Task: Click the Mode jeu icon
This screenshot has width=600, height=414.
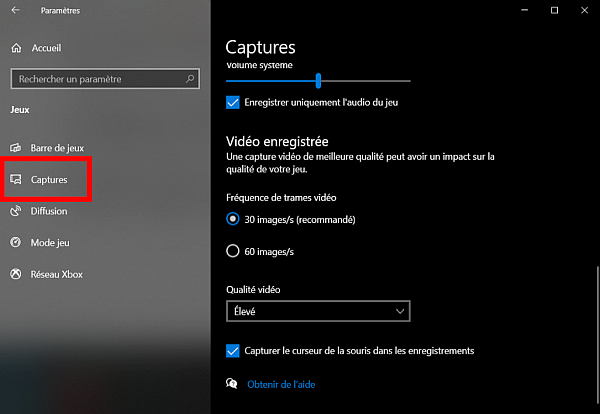Action: click(x=15, y=243)
